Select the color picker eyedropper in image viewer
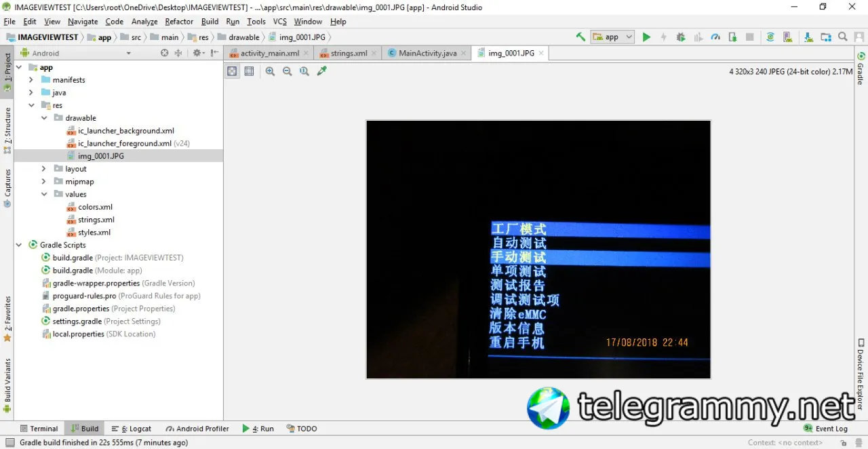Screen dimensions: 868x449 [322, 71]
